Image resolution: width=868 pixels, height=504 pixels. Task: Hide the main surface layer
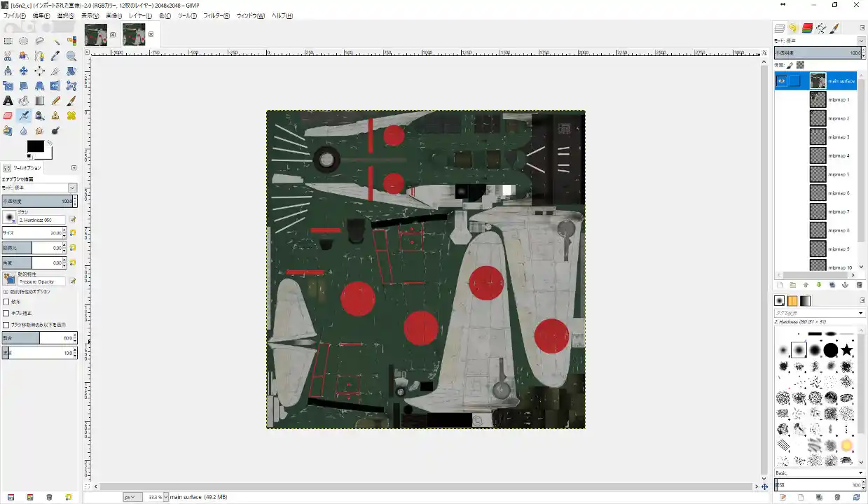click(x=781, y=81)
